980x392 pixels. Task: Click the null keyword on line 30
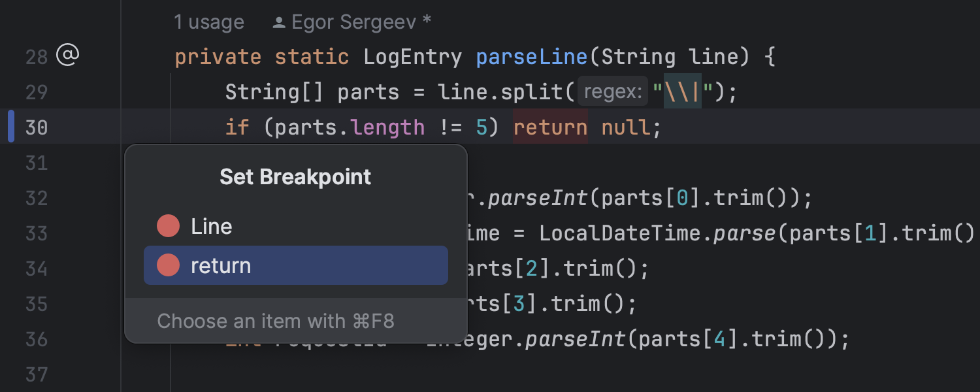click(626, 127)
